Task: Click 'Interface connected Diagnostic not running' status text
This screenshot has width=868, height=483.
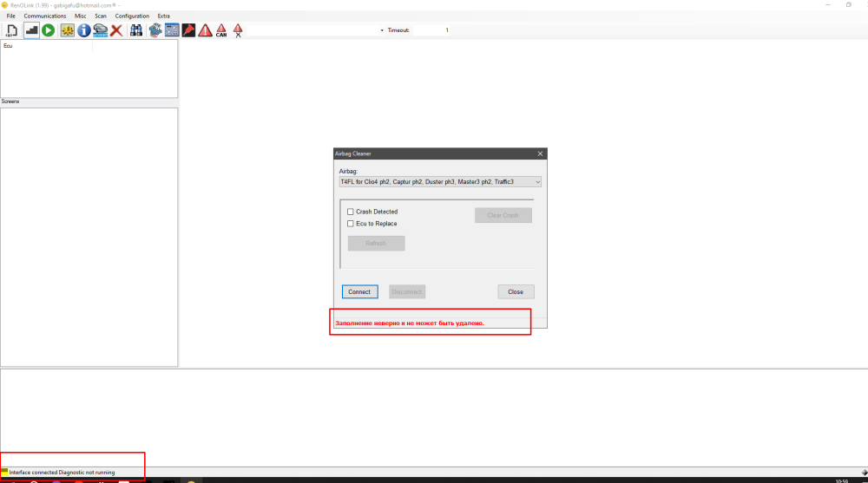Action: coord(62,473)
